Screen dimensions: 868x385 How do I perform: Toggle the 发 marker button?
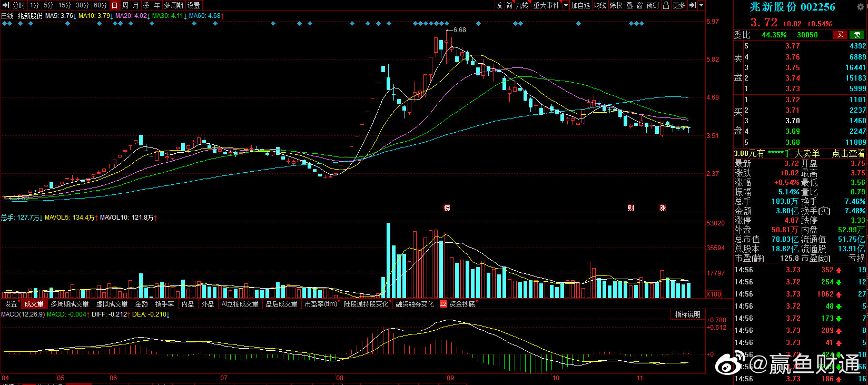point(499,5)
